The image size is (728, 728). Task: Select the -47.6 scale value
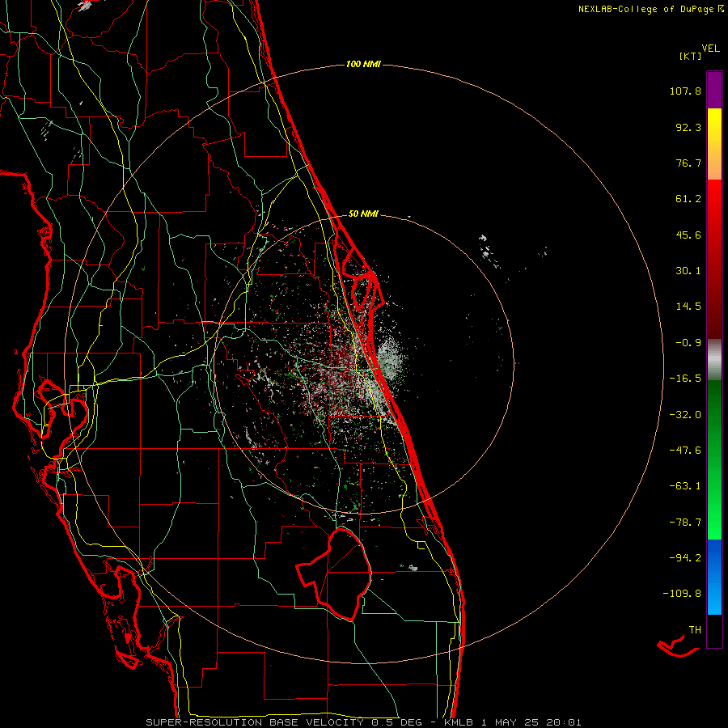coord(685,451)
